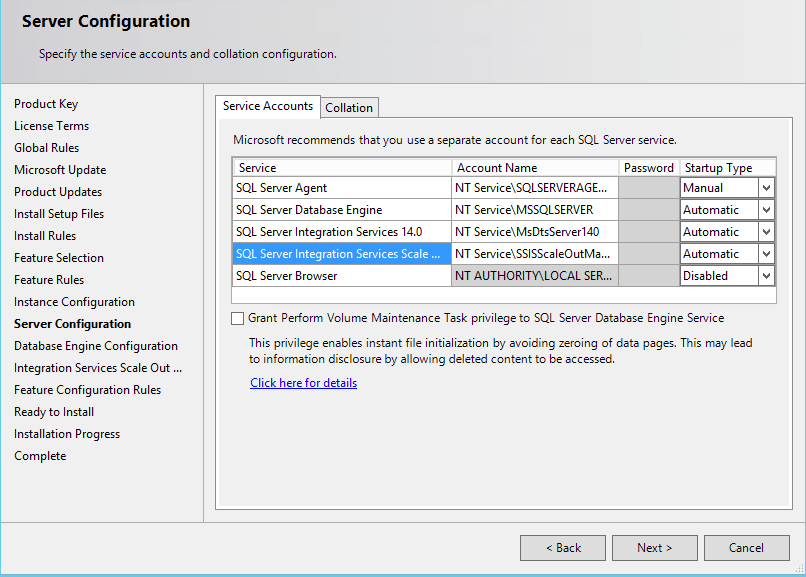Cancel the SQL Server installation
Screen dimensions: 806x577
click(746, 547)
